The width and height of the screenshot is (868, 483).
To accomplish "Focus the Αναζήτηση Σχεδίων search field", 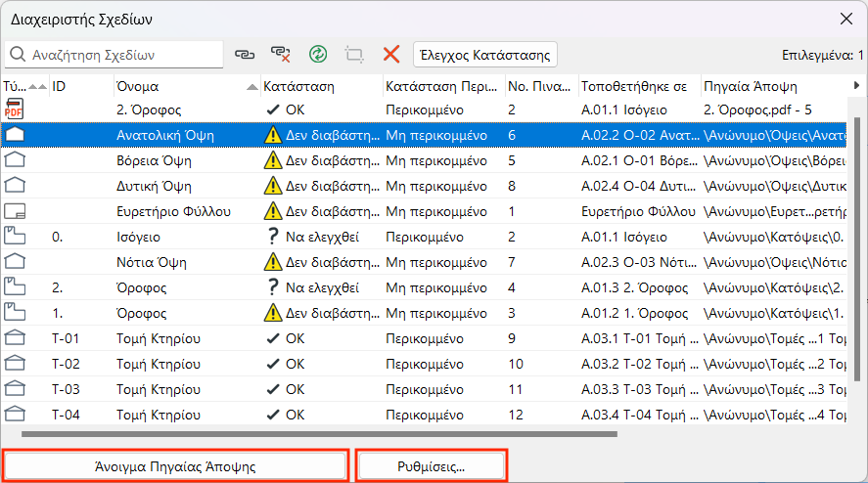I will (x=122, y=55).
